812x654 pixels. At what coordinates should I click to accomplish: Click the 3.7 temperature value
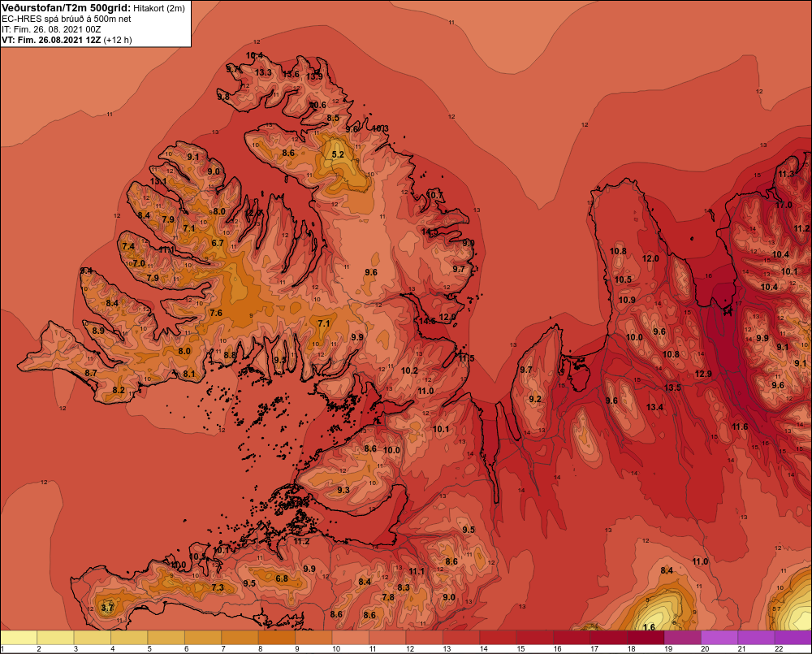coord(107,608)
